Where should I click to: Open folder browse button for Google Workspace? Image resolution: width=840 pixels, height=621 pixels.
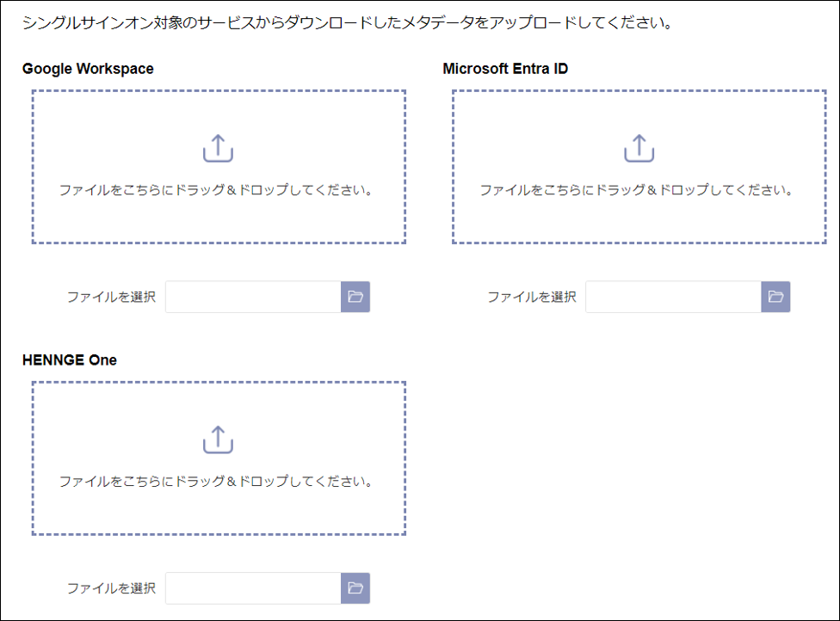[x=355, y=297]
